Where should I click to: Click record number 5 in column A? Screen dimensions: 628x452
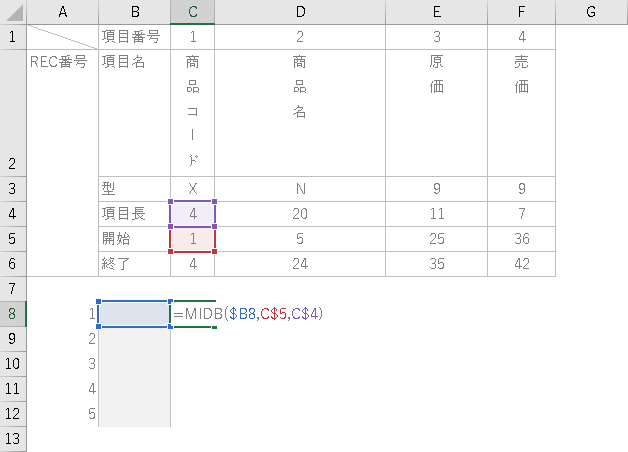click(62, 414)
